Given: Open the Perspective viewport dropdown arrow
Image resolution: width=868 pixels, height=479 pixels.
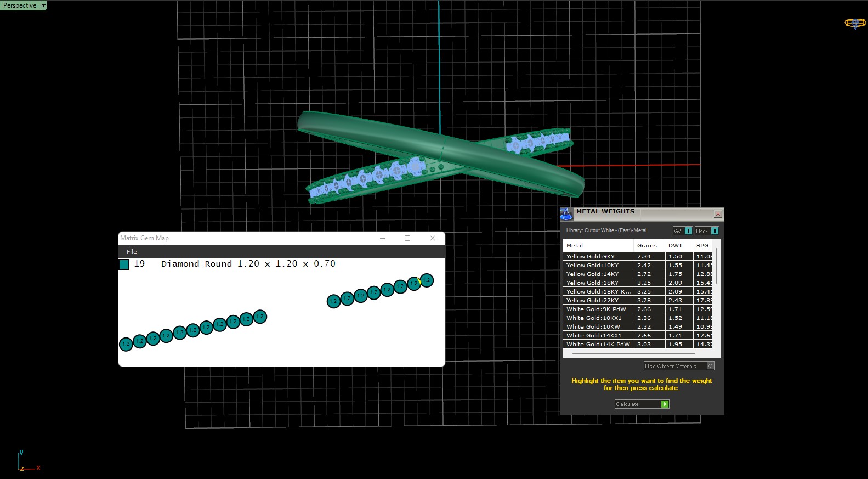Looking at the screenshot, I should pos(43,5).
